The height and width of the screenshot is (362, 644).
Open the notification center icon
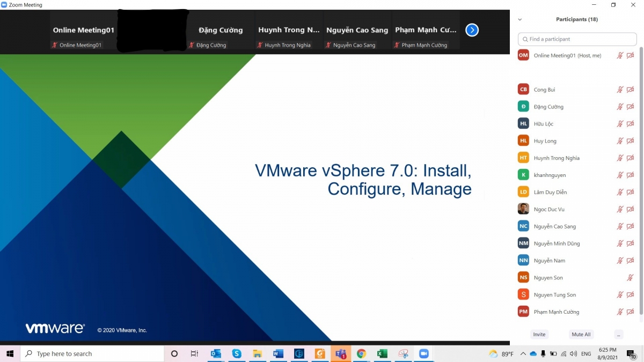tap(631, 353)
